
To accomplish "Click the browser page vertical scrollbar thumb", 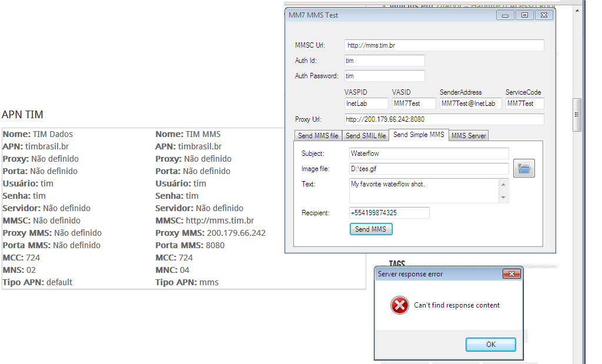I will pos(577,115).
